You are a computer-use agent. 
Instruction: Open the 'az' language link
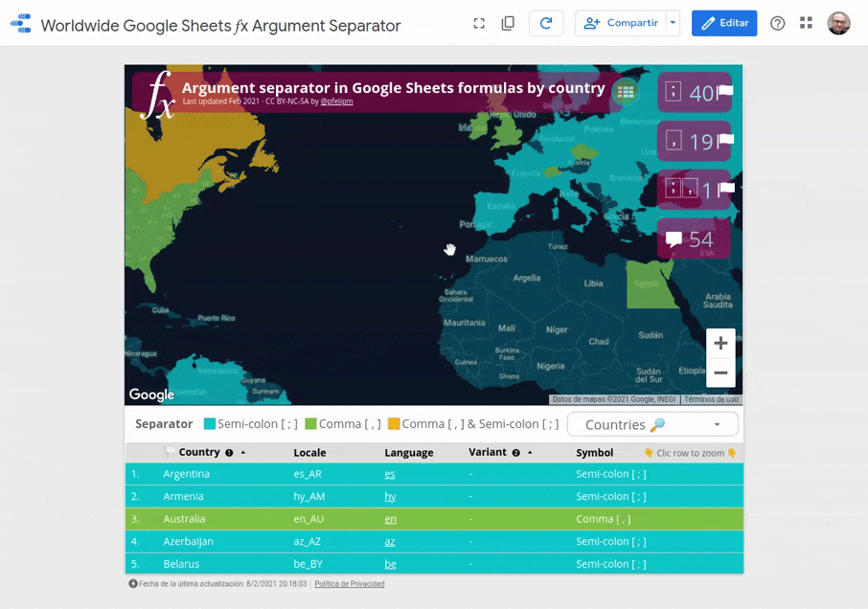[x=390, y=542]
